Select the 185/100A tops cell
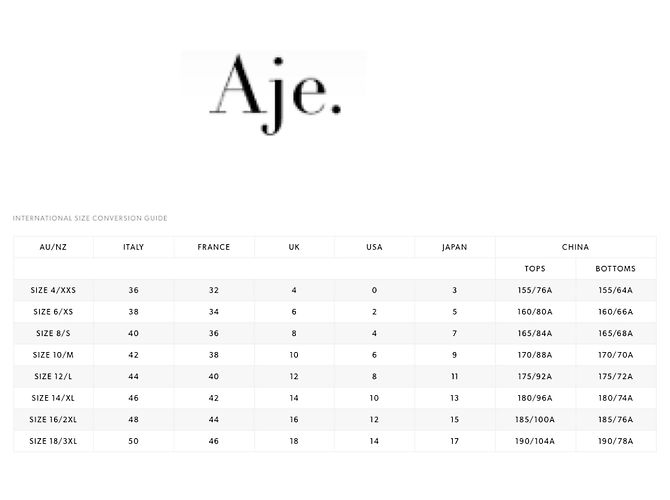This screenshot has width=670, height=500. click(x=535, y=420)
